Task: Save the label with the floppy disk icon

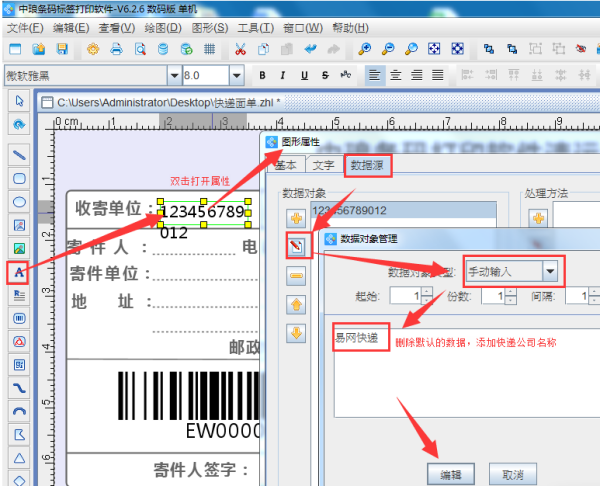Action: point(62,49)
